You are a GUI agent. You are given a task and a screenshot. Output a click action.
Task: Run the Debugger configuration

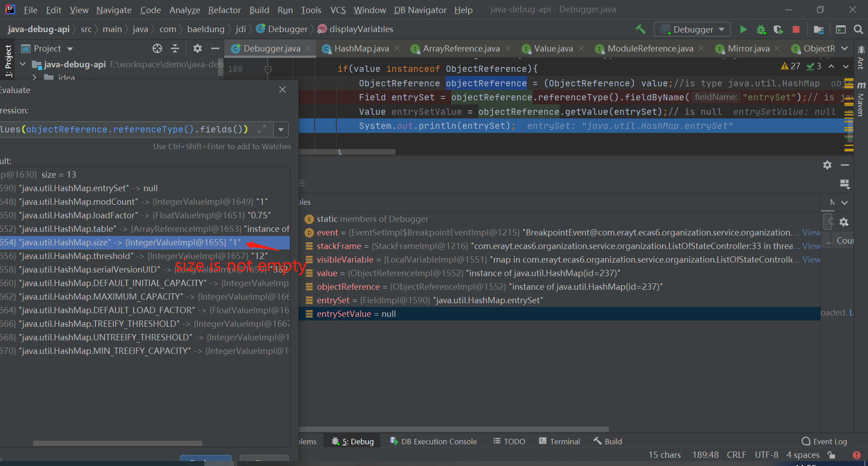(743, 29)
